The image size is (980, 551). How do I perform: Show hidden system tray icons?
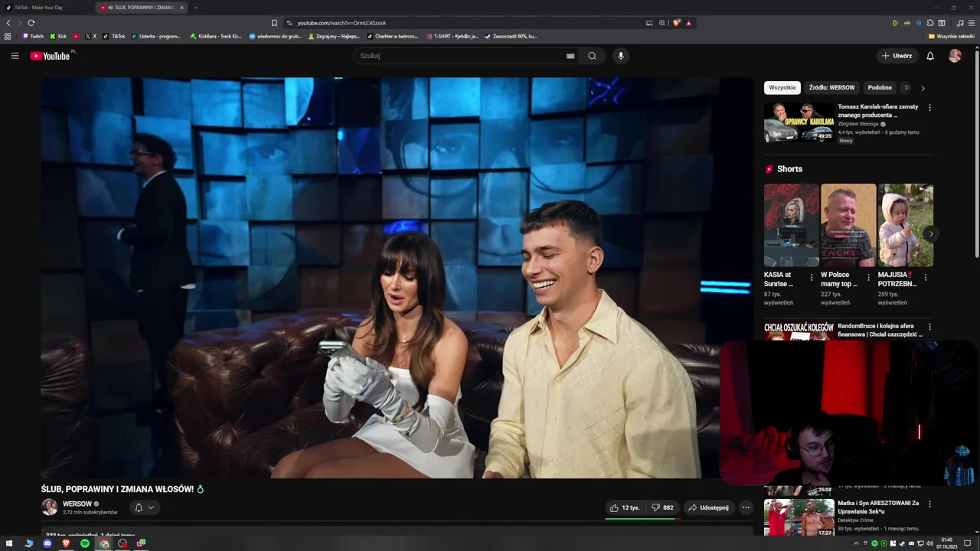[856, 543]
